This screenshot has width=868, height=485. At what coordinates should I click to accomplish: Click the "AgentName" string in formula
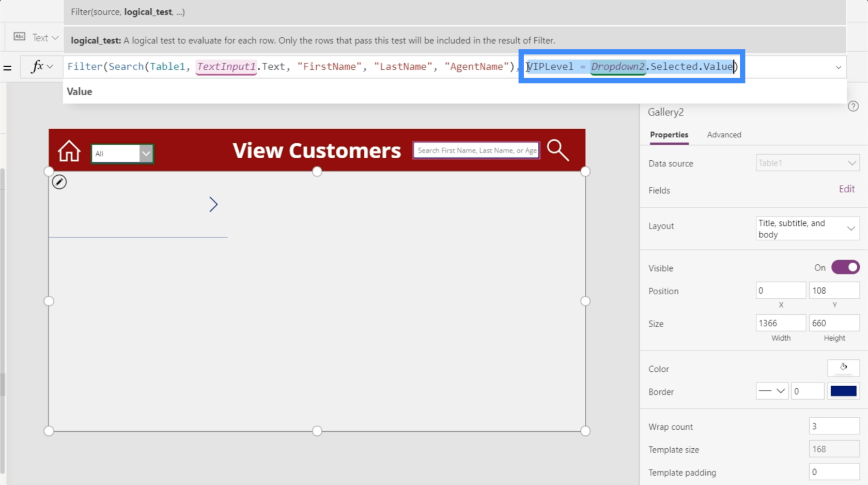click(x=476, y=67)
